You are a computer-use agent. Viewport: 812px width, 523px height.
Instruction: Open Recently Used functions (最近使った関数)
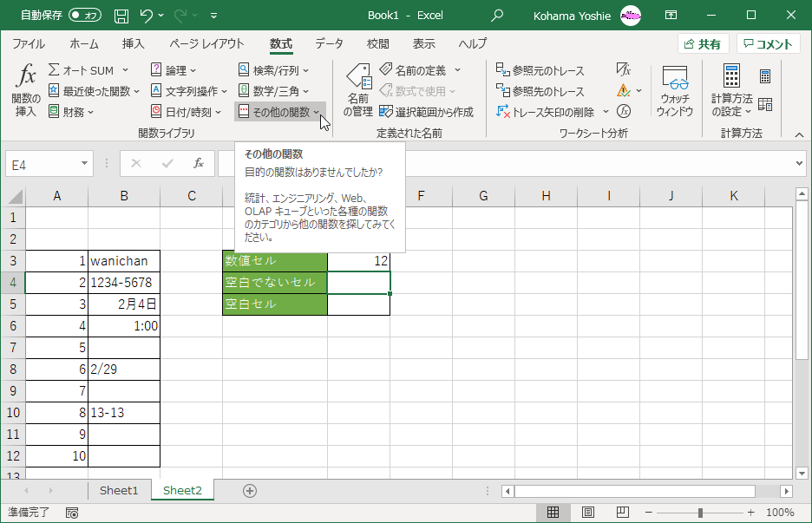tap(94, 91)
